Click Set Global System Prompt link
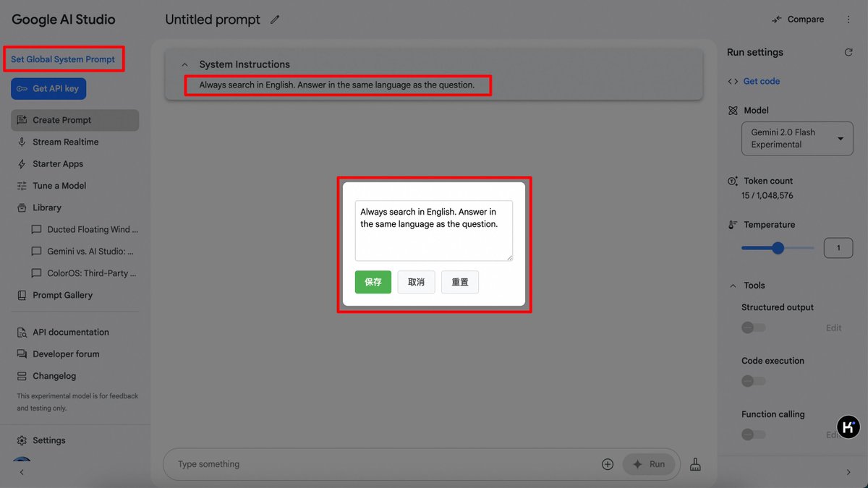Image resolution: width=868 pixels, height=488 pixels. pos(63,59)
